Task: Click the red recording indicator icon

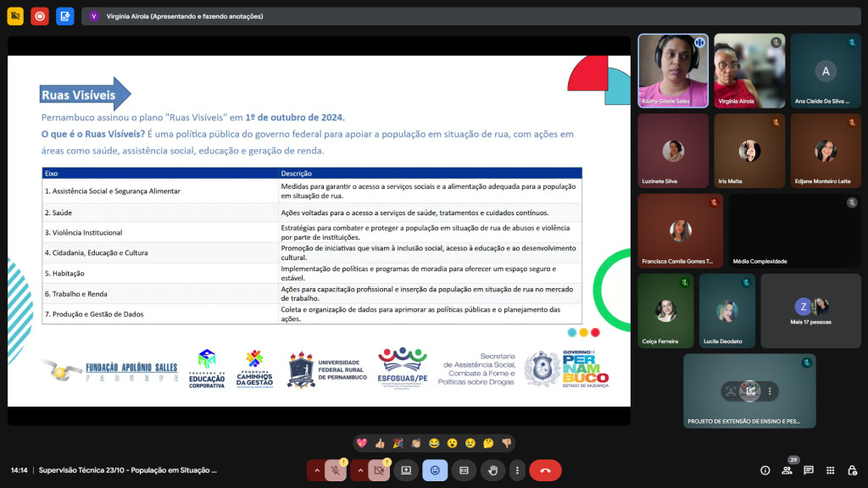Action: click(40, 16)
